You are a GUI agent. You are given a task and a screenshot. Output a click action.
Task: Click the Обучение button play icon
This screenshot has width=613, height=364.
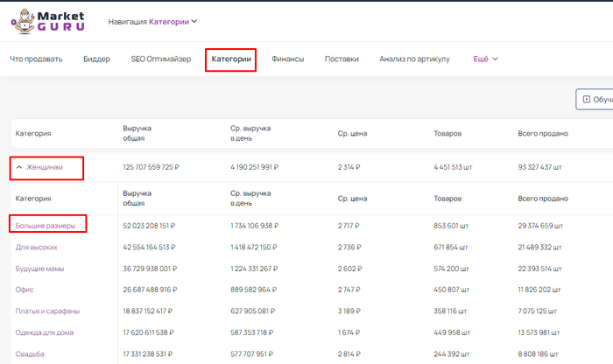click(587, 100)
